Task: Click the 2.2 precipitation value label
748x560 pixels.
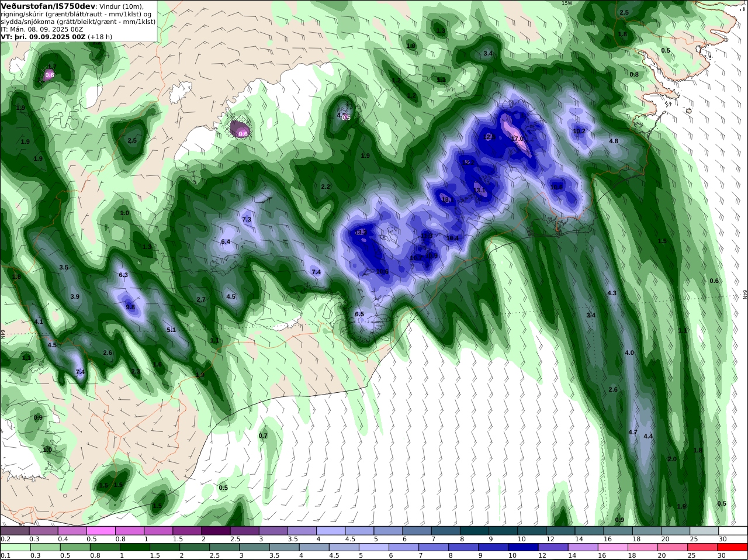Action: pos(325,186)
